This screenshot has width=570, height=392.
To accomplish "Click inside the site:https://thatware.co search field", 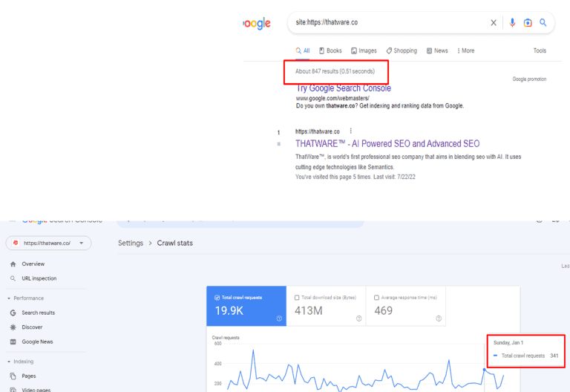I will tap(389, 22).
